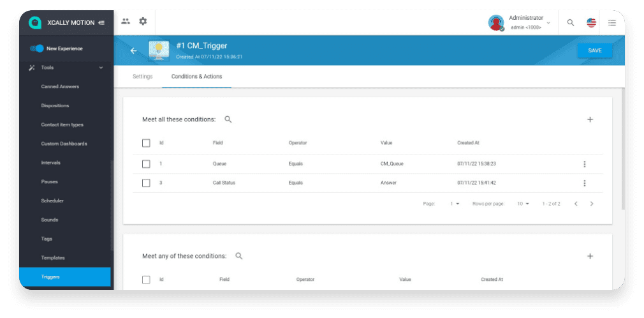Check the Call Status condition row checkbox
Image resolution: width=644 pixels, height=318 pixels.
click(146, 183)
